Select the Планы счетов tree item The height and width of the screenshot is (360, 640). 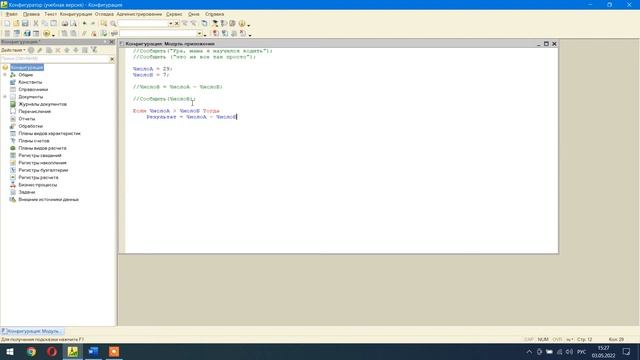[33, 141]
